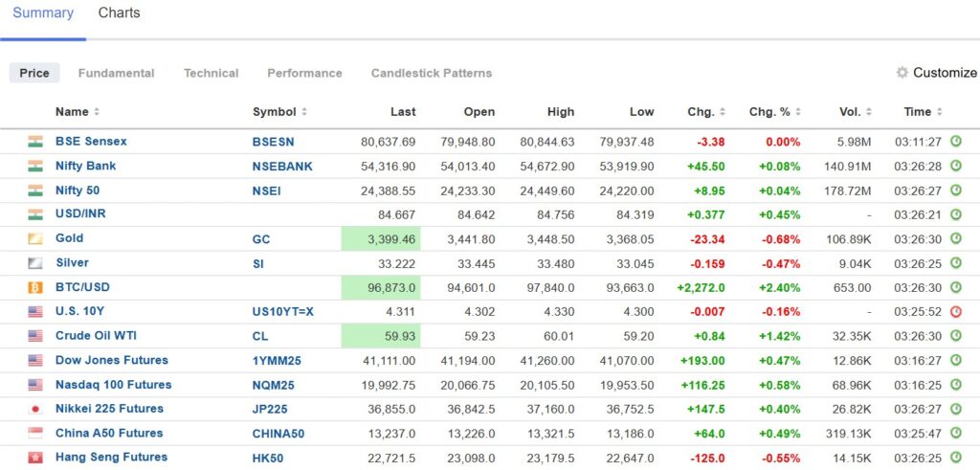Open the Nasdaq 100 Futures link
The width and height of the screenshot is (980, 470).
pos(114,385)
